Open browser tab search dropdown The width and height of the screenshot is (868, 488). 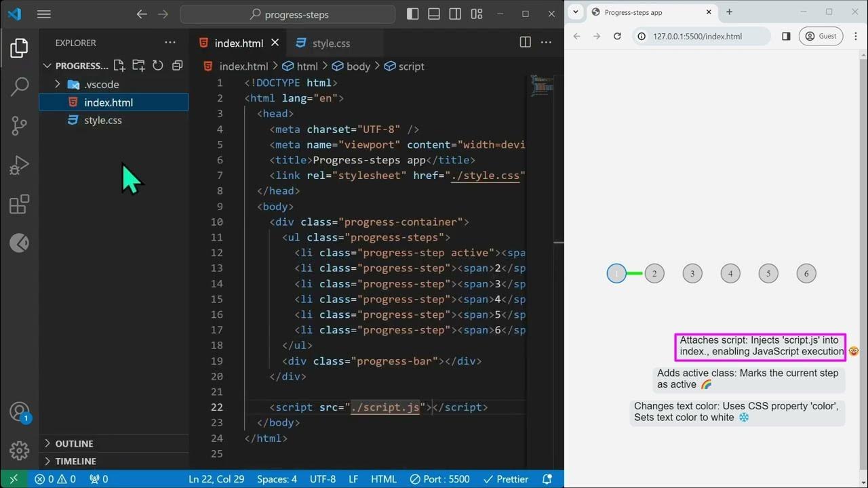pos(575,12)
